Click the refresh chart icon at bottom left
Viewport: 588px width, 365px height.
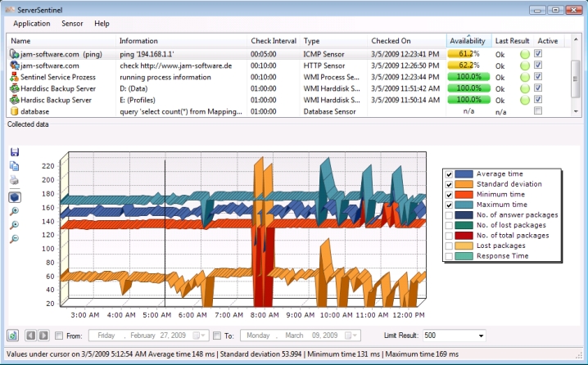[x=13, y=336]
